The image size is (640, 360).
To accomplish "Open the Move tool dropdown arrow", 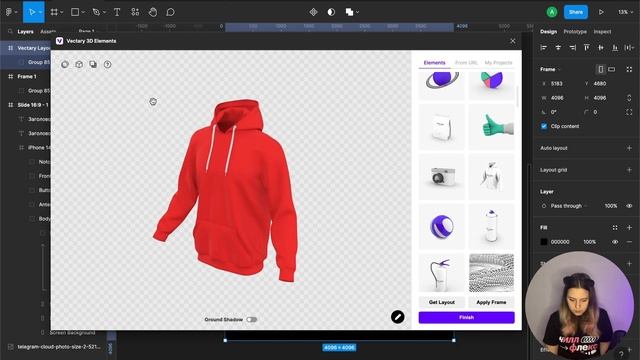I will click(41, 12).
